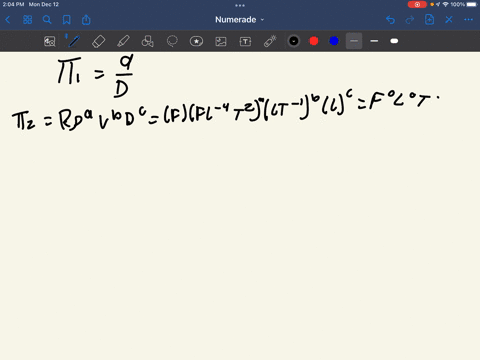Select the Eraser tool
This screenshot has height=360, width=480.
98,41
